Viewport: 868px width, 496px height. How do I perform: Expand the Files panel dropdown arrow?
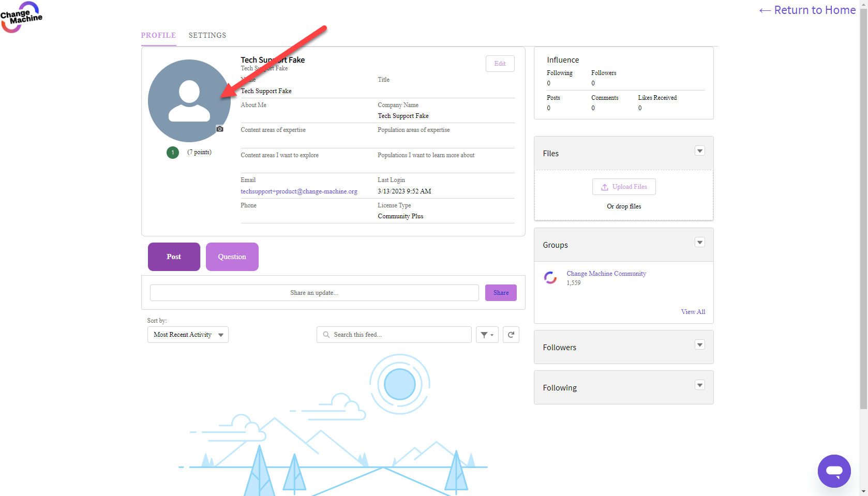700,151
